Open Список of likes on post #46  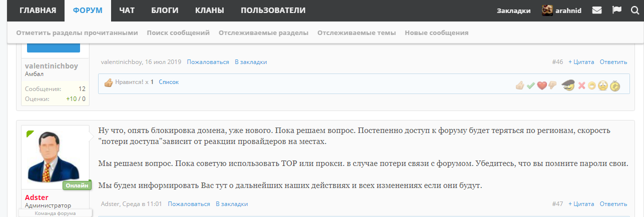(169, 82)
